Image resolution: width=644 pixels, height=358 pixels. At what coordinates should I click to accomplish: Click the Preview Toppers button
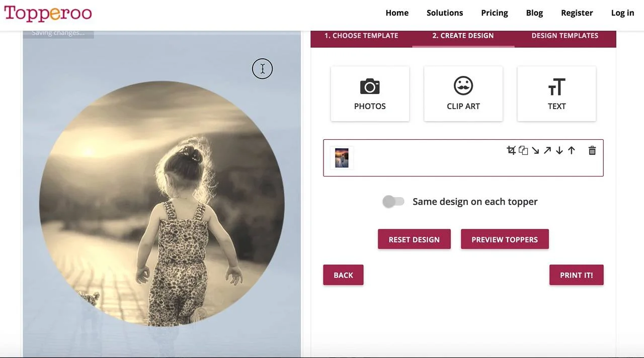[505, 239]
